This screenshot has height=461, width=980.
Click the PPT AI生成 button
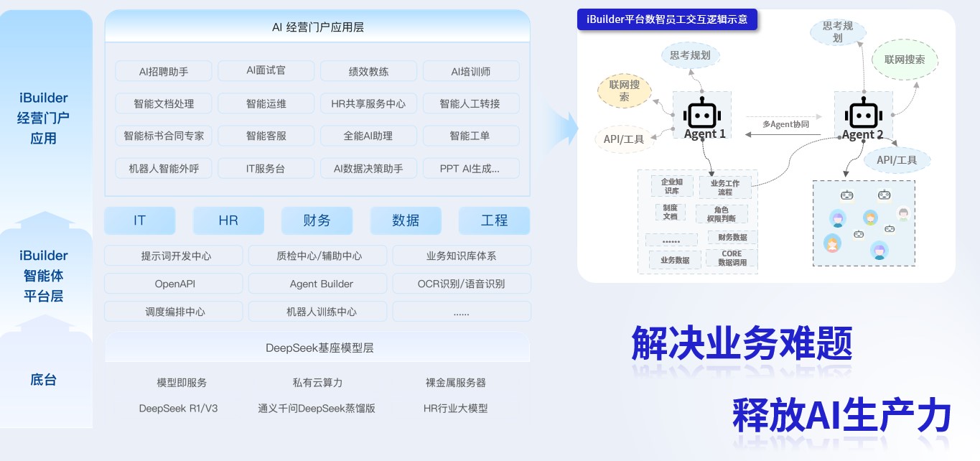471,168
